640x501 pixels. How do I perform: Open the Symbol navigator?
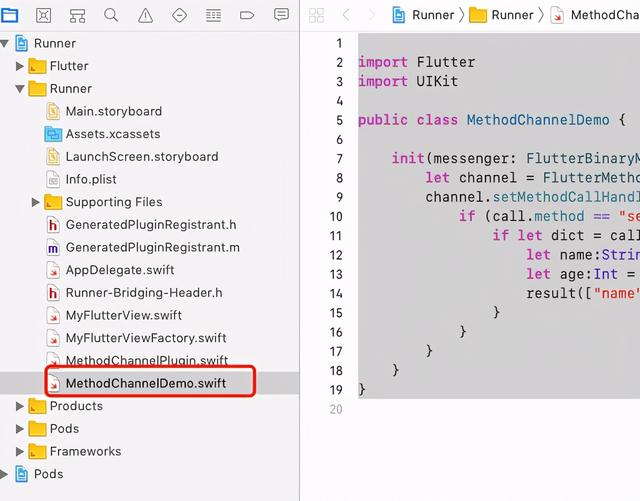coord(77,16)
